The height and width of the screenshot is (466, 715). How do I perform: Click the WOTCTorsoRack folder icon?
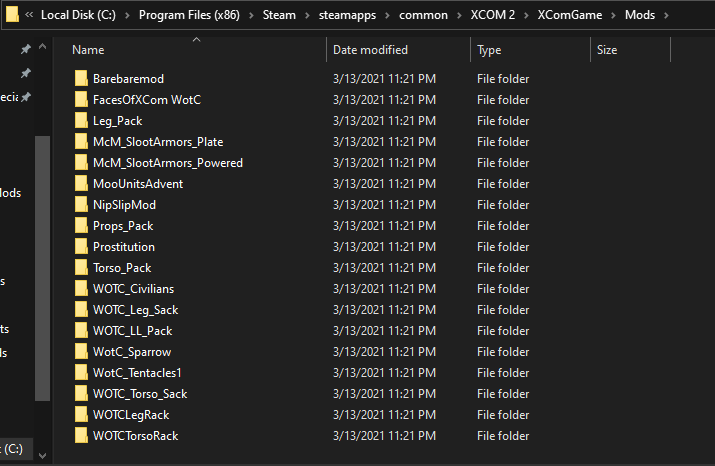[81, 435]
